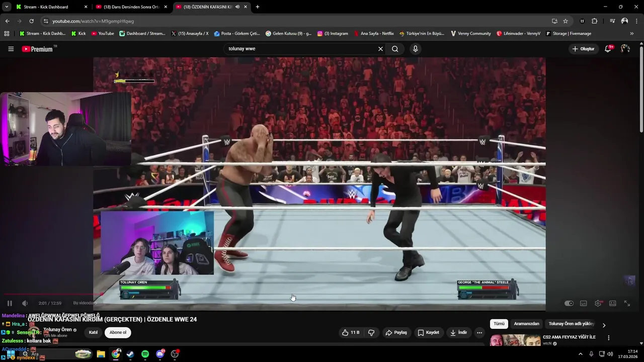Download video with İndir button
The height and width of the screenshot is (362, 644).
click(x=458, y=332)
